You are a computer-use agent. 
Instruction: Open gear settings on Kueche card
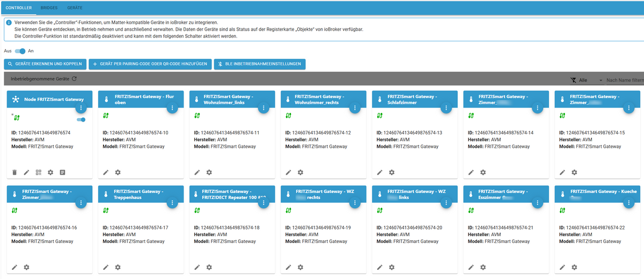point(574,267)
